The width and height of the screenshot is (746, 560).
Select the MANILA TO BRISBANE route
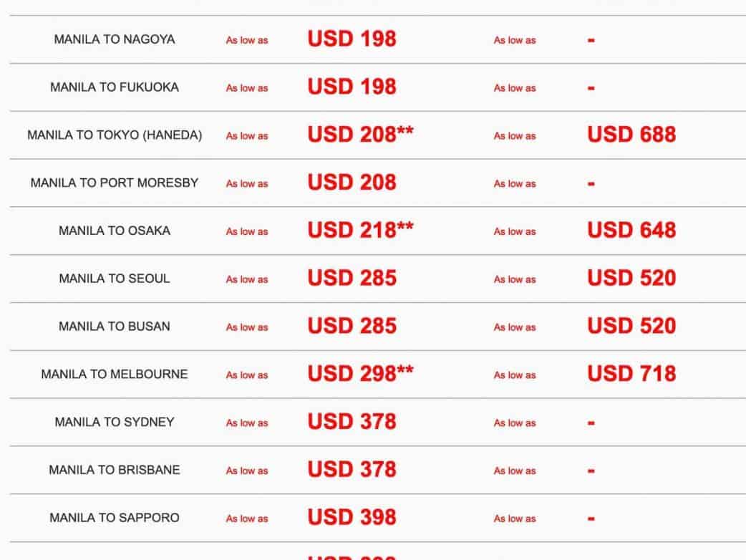115,470
